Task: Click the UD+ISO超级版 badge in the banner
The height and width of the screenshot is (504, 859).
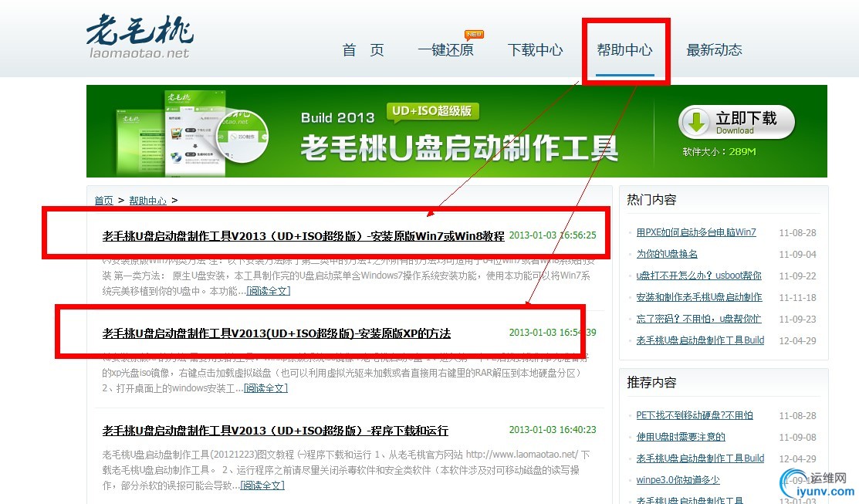Action: (x=432, y=111)
